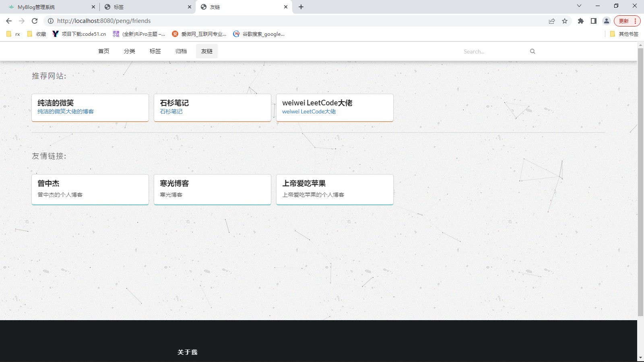Image resolution: width=644 pixels, height=362 pixels.
Task: Click the scrollbar down arrow
Action: [x=640, y=358]
